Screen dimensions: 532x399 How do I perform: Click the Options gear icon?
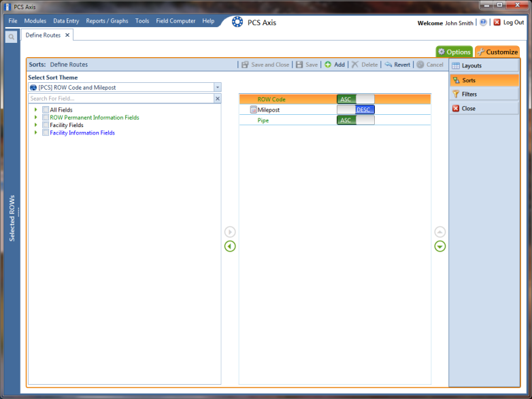click(x=441, y=52)
